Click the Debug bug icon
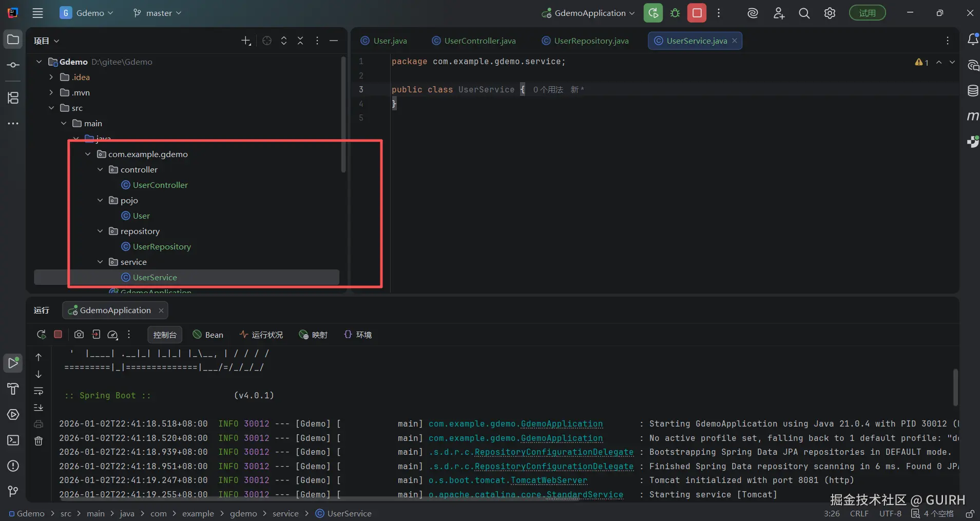 click(675, 13)
